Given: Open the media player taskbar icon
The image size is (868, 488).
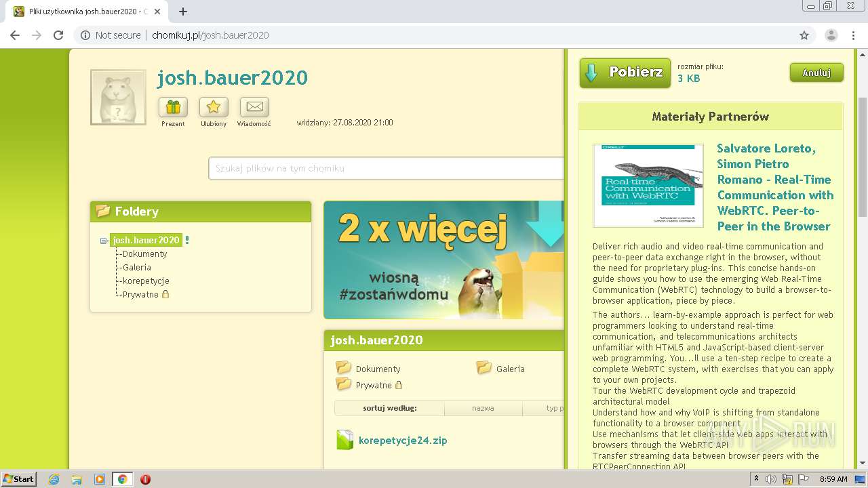Looking at the screenshot, I should point(100,479).
